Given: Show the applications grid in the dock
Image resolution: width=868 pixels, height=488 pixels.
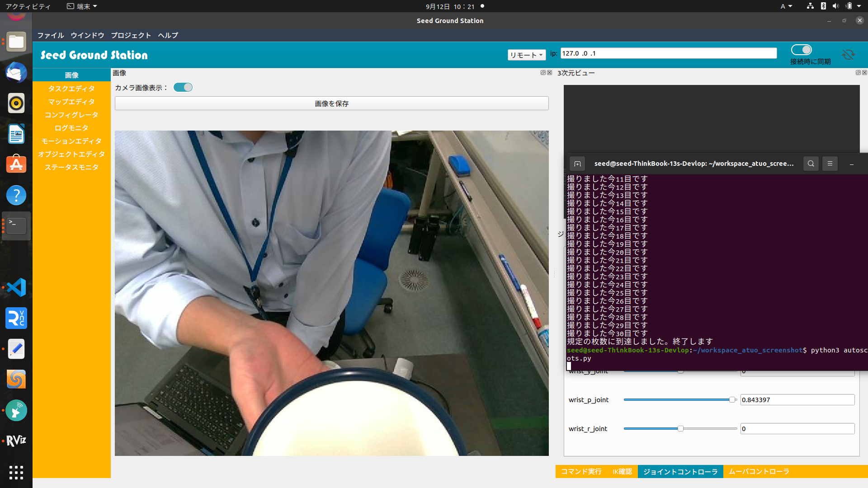Looking at the screenshot, I should click(x=16, y=473).
